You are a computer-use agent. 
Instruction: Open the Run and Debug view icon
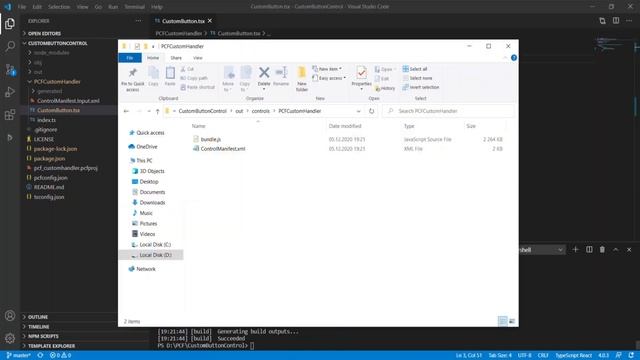10,92
